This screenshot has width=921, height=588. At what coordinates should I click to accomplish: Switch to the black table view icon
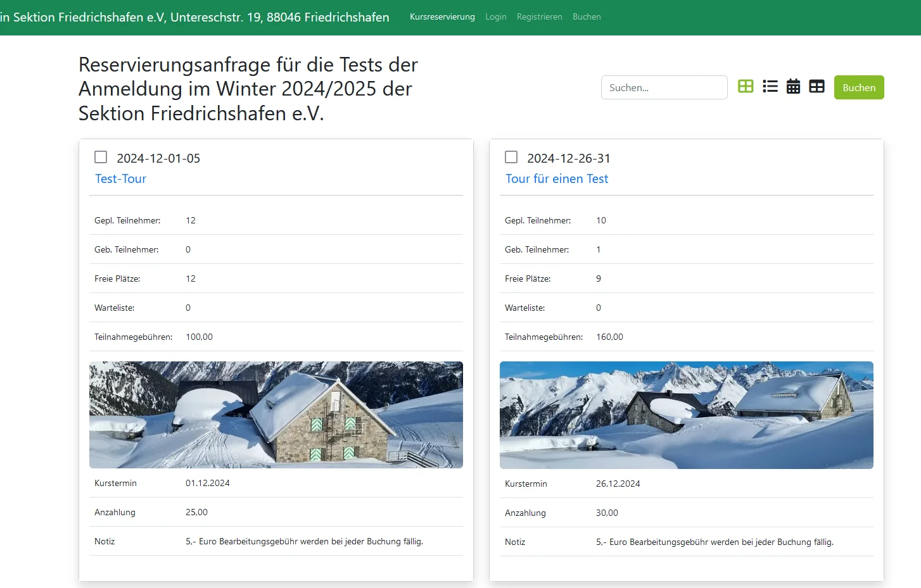816,87
